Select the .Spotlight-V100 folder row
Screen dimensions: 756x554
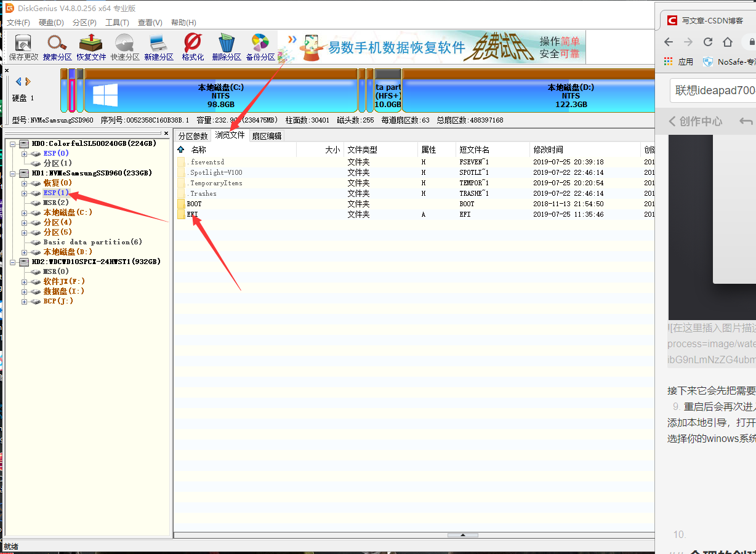[x=414, y=172]
